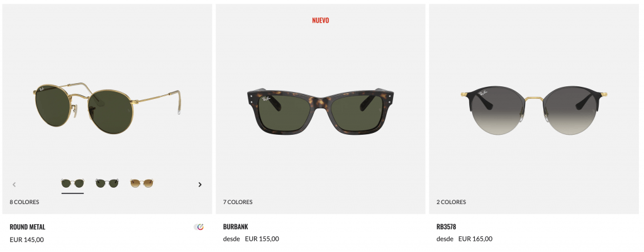The height and width of the screenshot is (252, 644).
Task: Open the RB3578 gradient sunglasses image
Action: (533, 110)
